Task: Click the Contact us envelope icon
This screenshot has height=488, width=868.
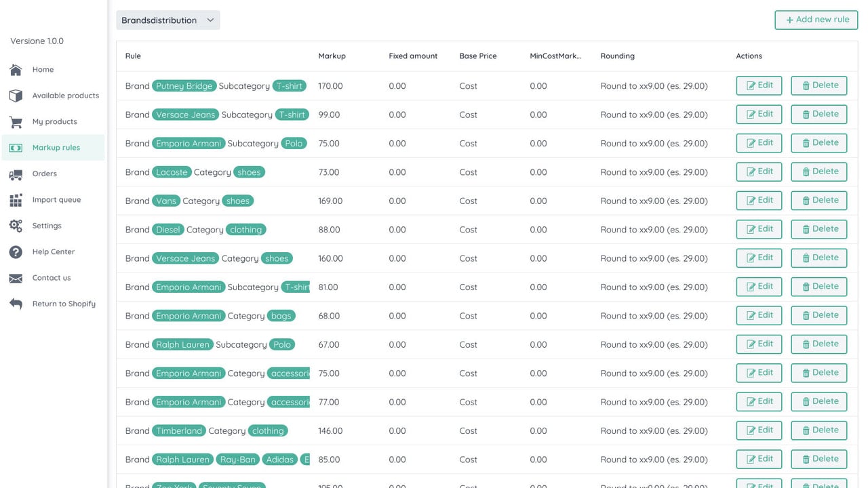Action: (16, 278)
